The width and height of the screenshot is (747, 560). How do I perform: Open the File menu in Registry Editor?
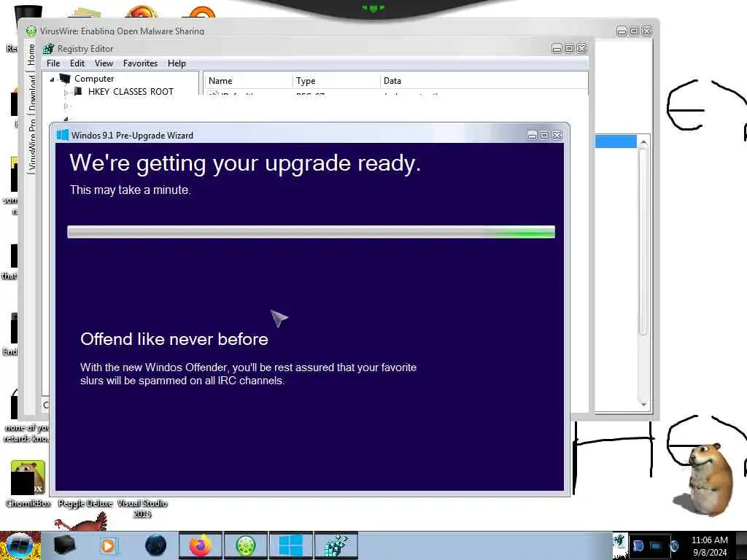click(x=53, y=63)
